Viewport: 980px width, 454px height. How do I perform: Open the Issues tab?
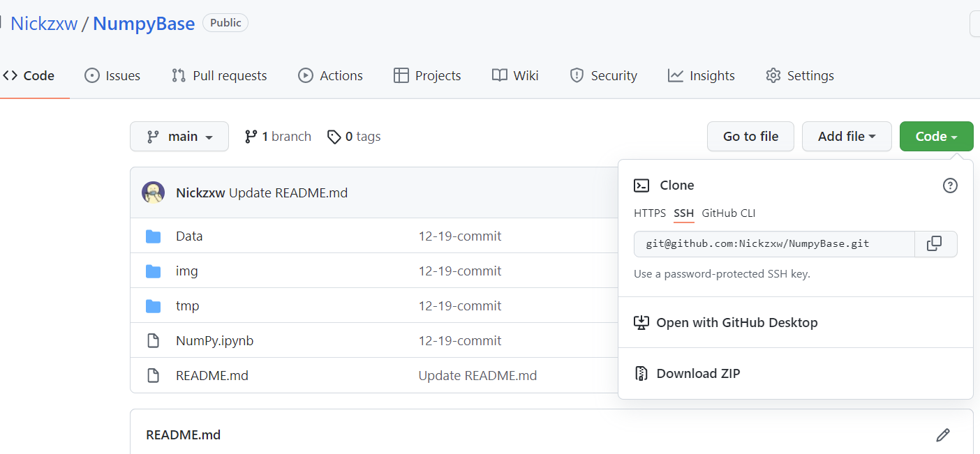112,75
